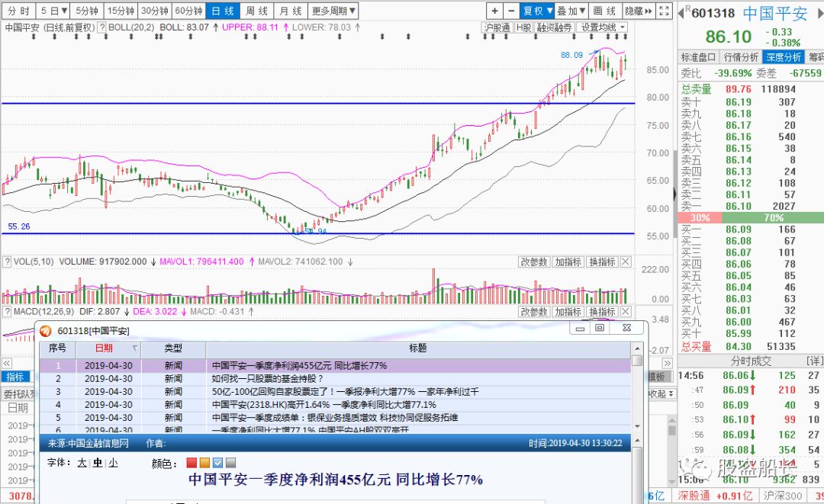Open 深度分析 tab
Screen dimensions: 824x504
(x=783, y=57)
